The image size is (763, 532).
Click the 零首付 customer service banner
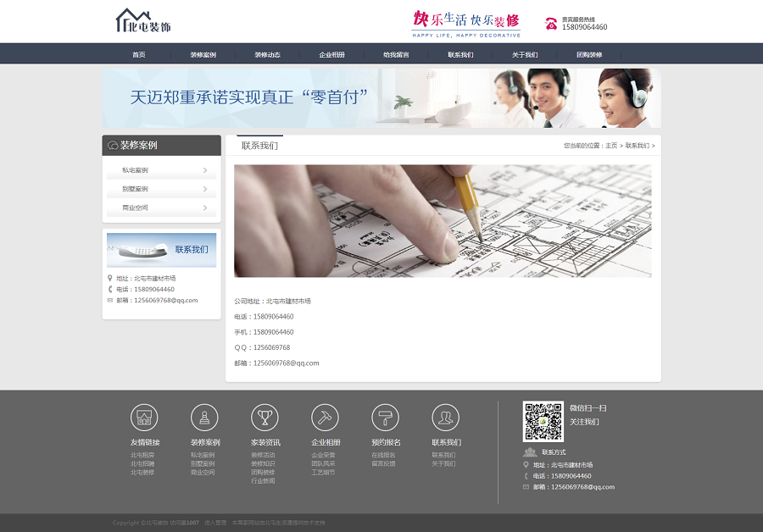click(x=381, y=98)
